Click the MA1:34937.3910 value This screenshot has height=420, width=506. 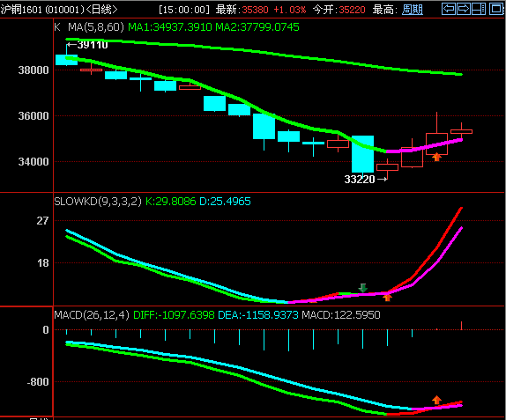point(170,27)
